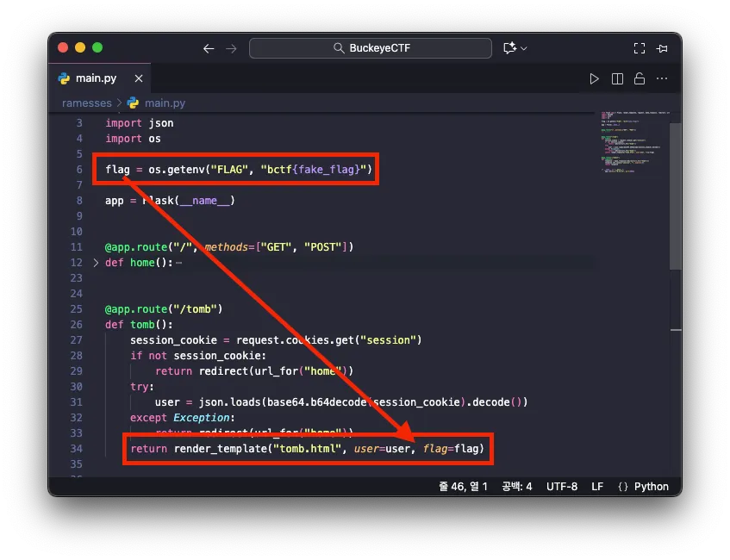
Task: Click line number 6 in gutter
Action: pos(79,170)
